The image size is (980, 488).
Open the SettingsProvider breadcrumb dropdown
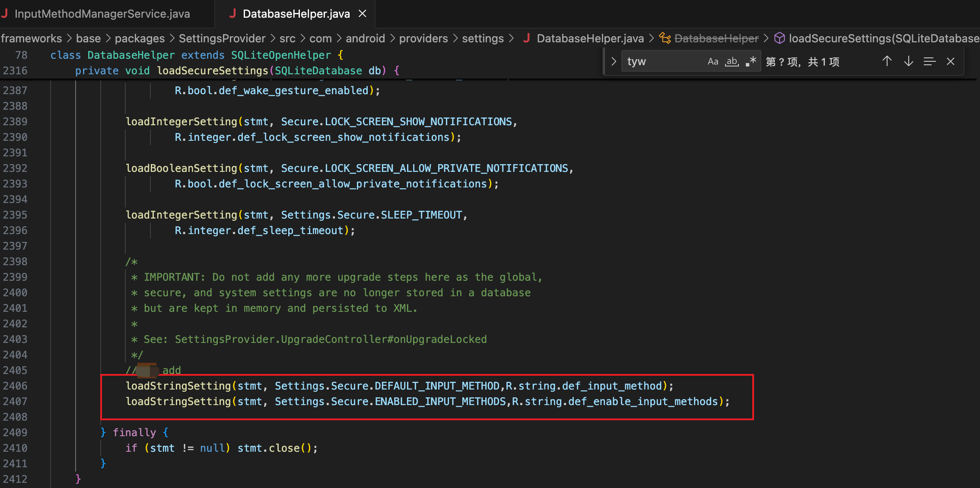[x=222, y=38]
